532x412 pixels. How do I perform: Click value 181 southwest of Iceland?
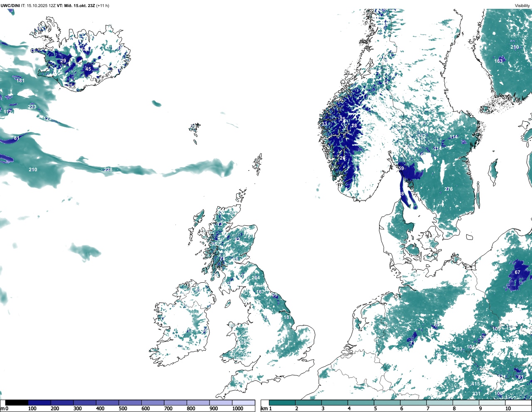[20, 81]
